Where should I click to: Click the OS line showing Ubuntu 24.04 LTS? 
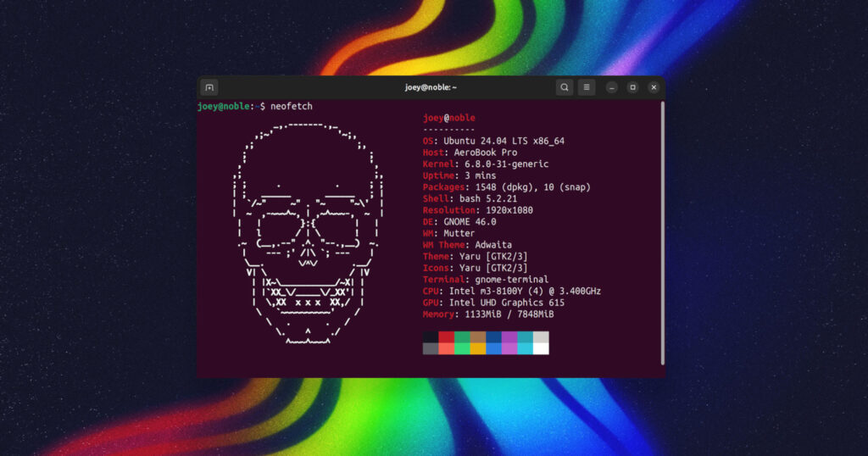(493, 142)
